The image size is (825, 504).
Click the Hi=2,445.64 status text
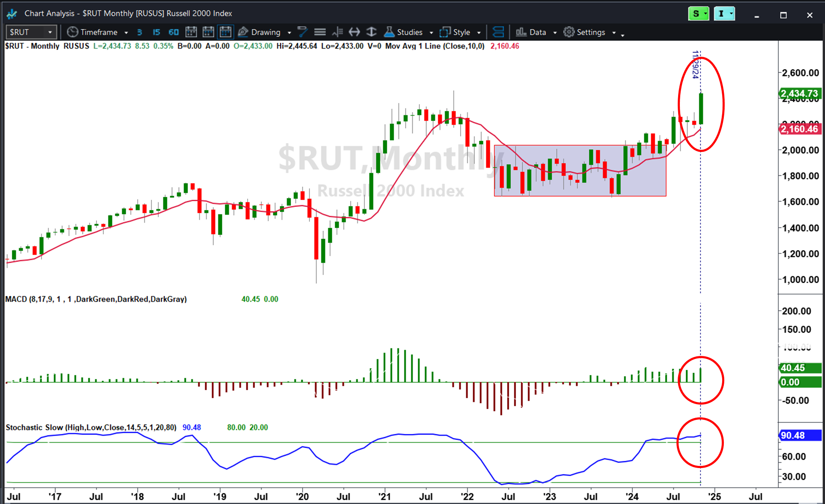[x=297, y=46]
